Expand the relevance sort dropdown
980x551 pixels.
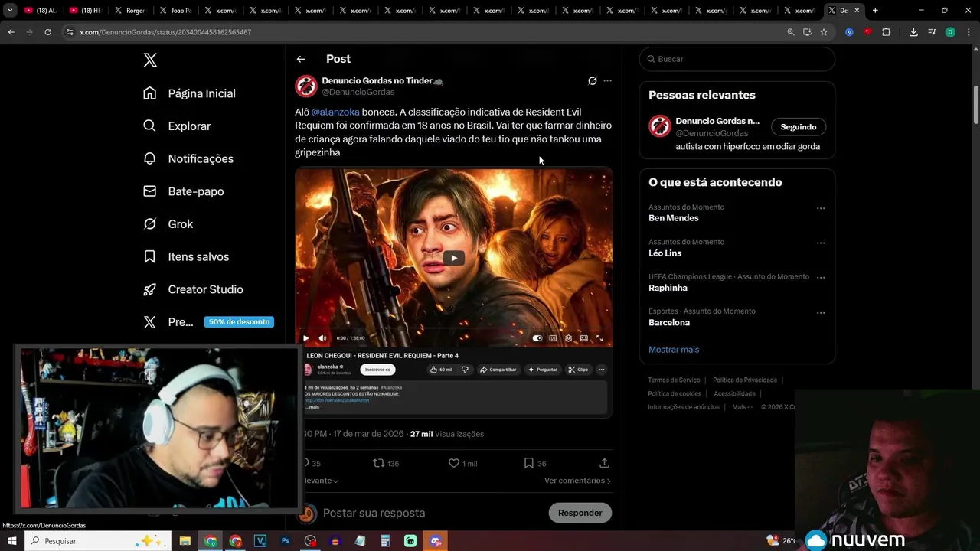(322, 481)
